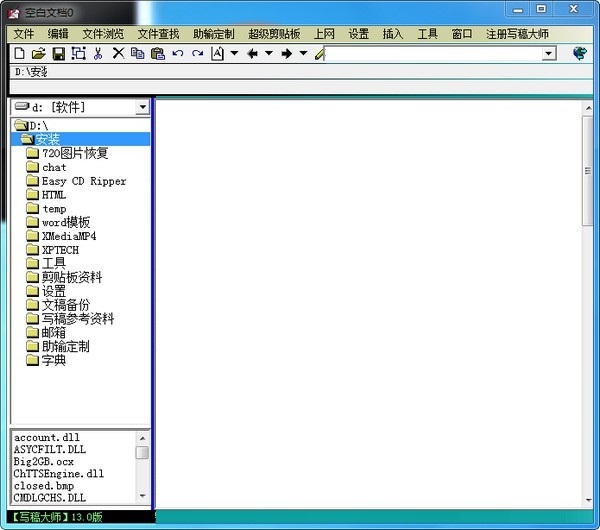This screenshot has height=530, width=600.
Task: Click the scissors Cut icon
Action: (x=98, y=53)
